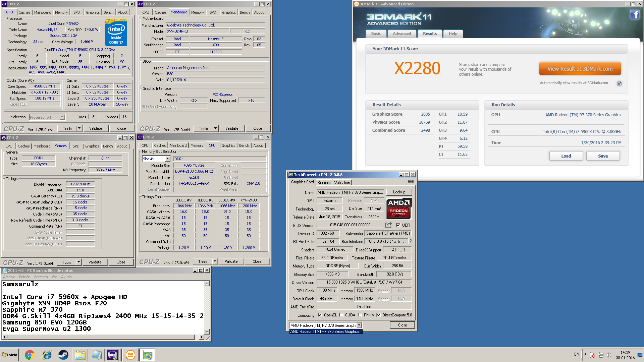Screen dimensions: 644x362
Task: Click the EN language indicator
Action: click(577, 354)
